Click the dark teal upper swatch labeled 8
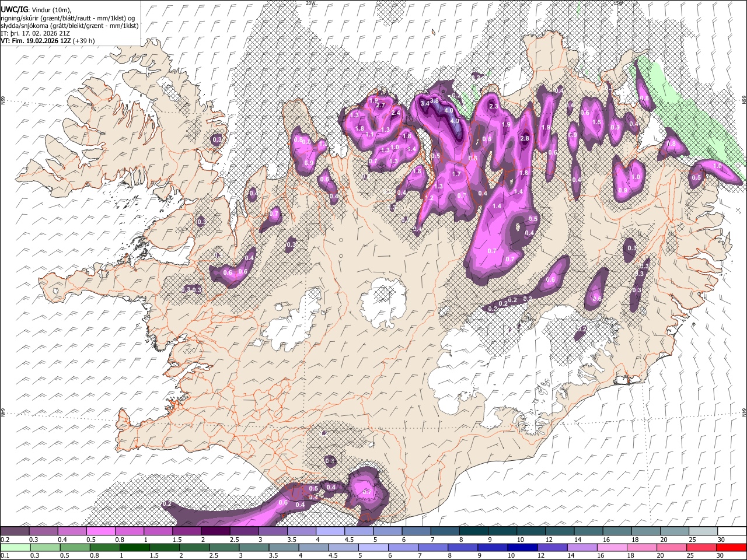The height and width of the screenshot is (560, 747). click(473, 531)
